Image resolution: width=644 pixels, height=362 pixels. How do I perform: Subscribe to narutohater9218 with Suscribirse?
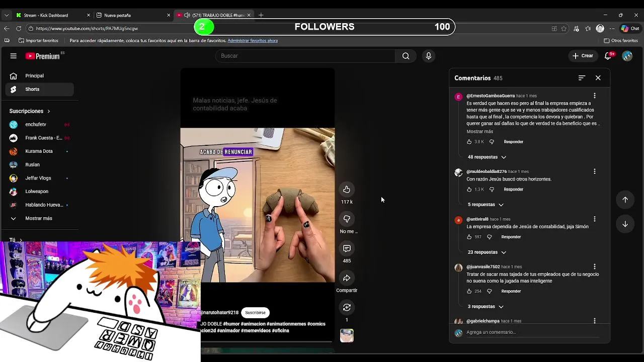click(255, 313)
